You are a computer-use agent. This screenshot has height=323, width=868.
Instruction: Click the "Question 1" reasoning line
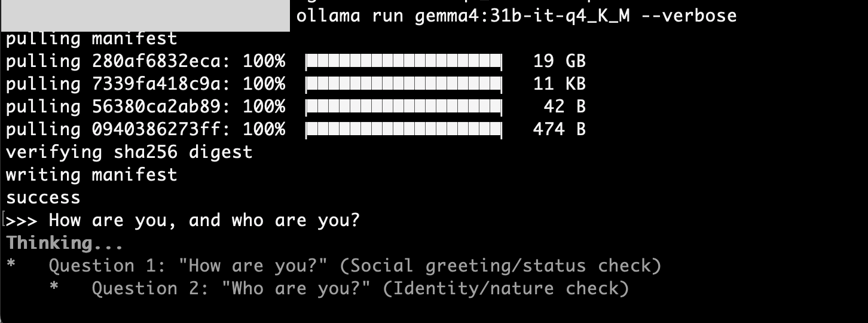pyautogui.click(x=354, y=266)
